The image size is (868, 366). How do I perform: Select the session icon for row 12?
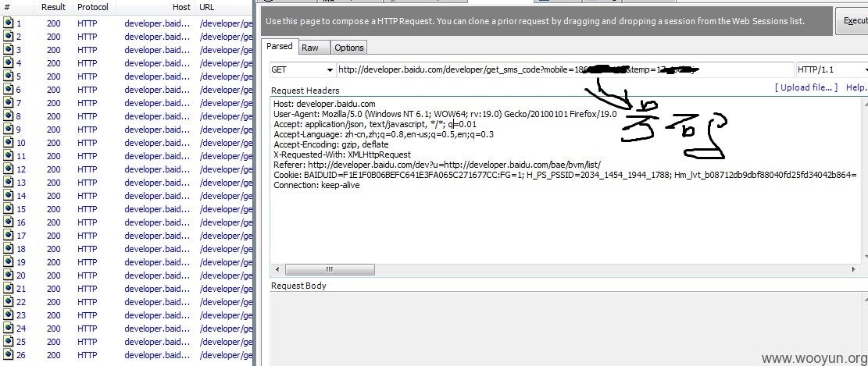9,169
